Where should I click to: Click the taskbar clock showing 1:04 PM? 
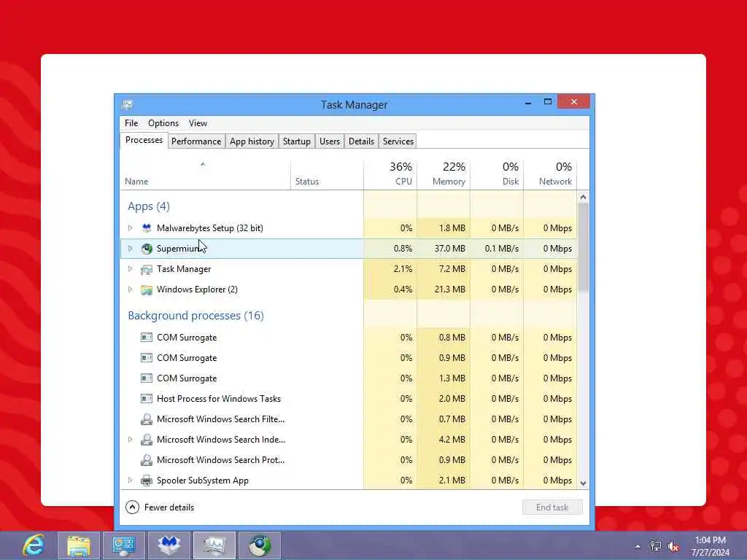click(x=711, y=546)
